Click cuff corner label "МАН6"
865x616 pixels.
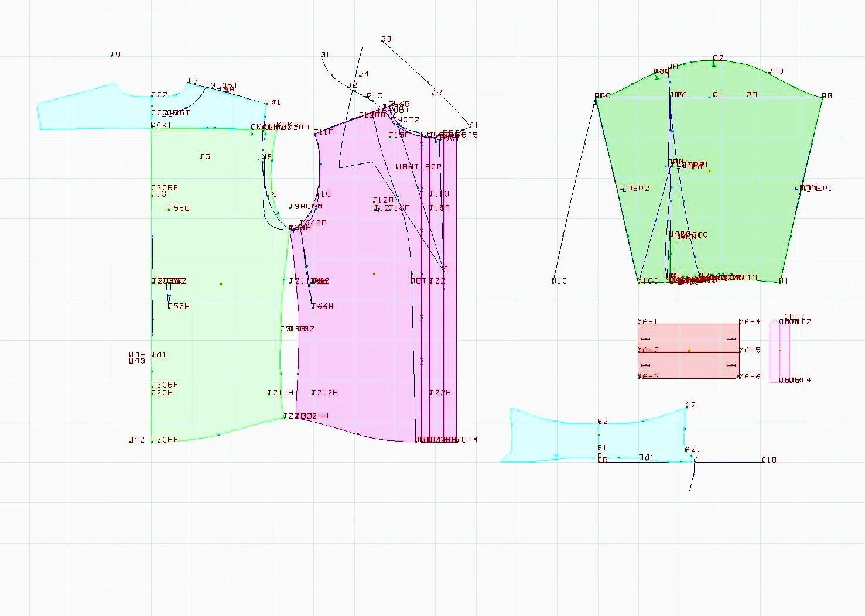pyautogui.click(x=750, y=377)
